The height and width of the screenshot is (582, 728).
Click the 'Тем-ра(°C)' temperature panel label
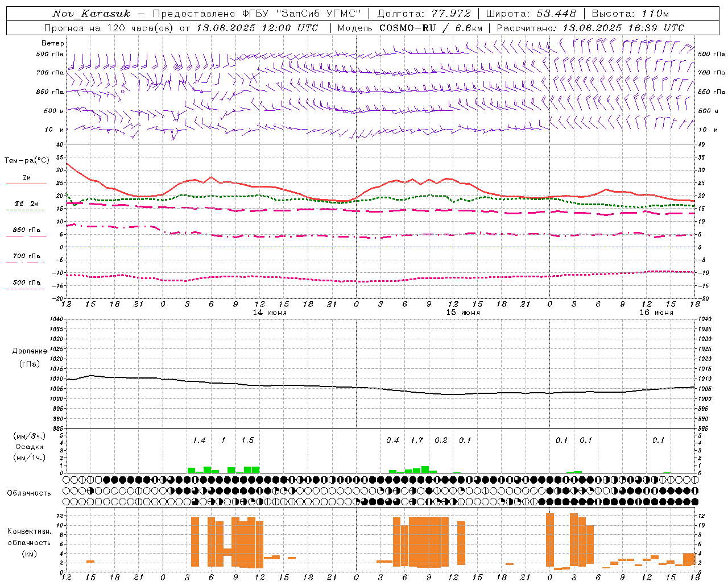pos(27,161)
